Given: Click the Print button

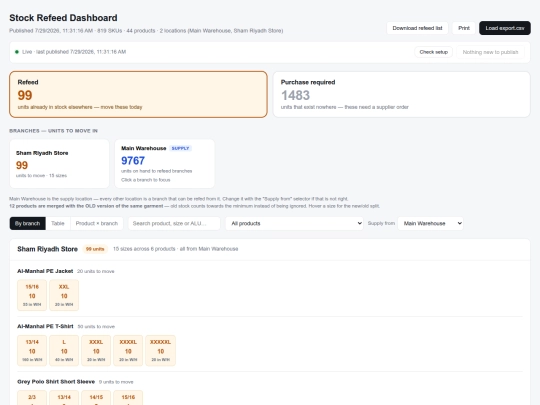Looking at the screenshot, I should coord(464,28).
